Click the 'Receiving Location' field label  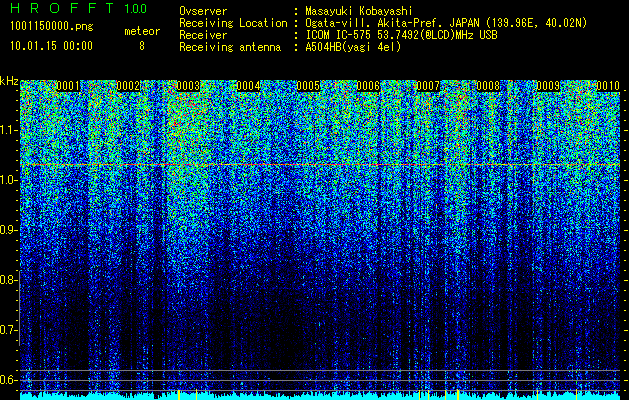point(233,23)
